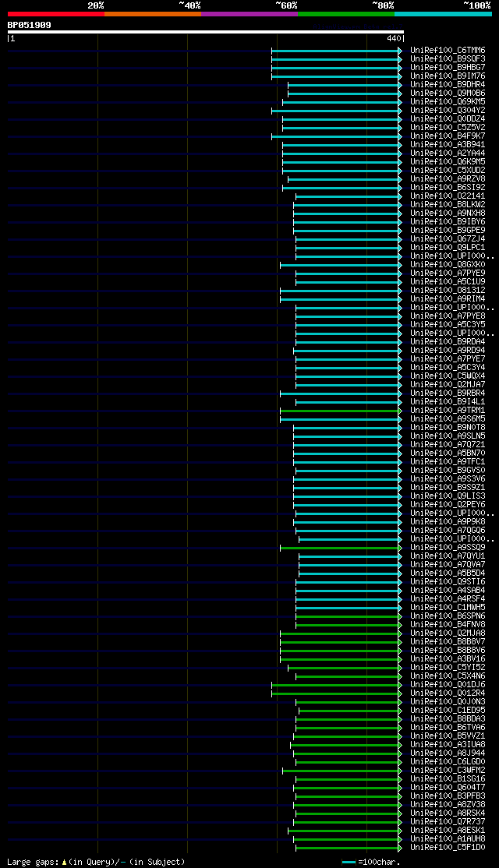Image resolution: width=499 pixels, height=868 pixels.
Task: Click the cyan ~100% identity legend segment
Action: 443,14
